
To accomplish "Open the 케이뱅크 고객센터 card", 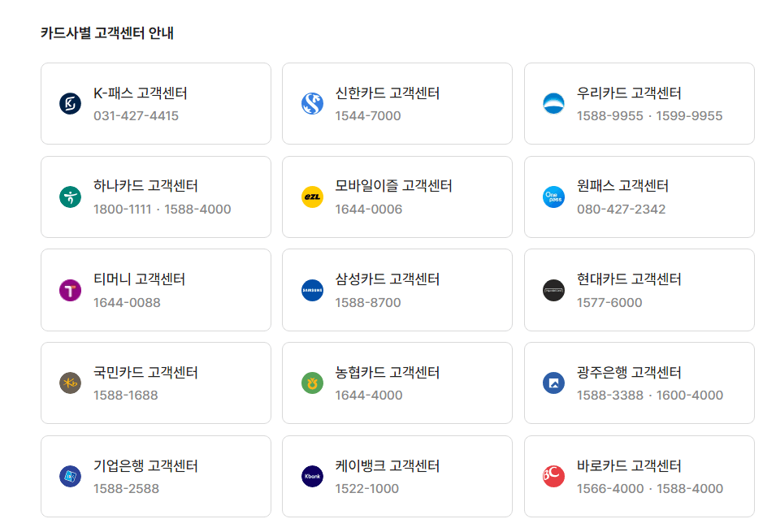I will (397, 476).
